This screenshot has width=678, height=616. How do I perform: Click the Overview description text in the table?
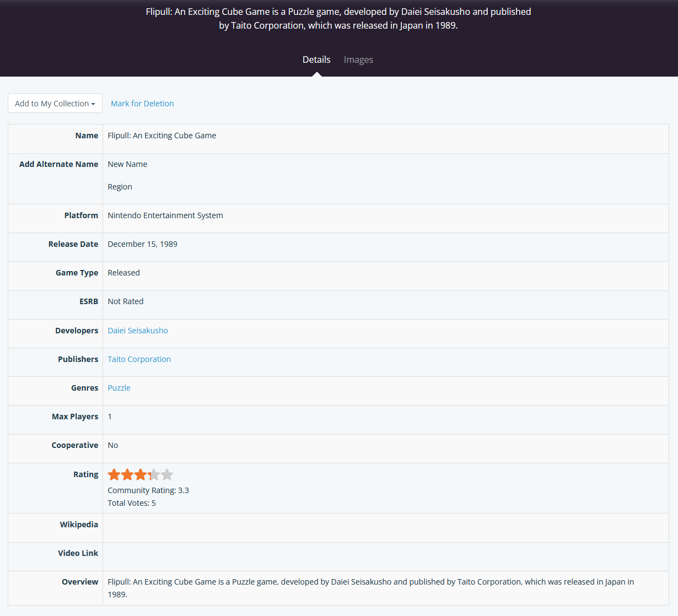(x=371, y=588)
